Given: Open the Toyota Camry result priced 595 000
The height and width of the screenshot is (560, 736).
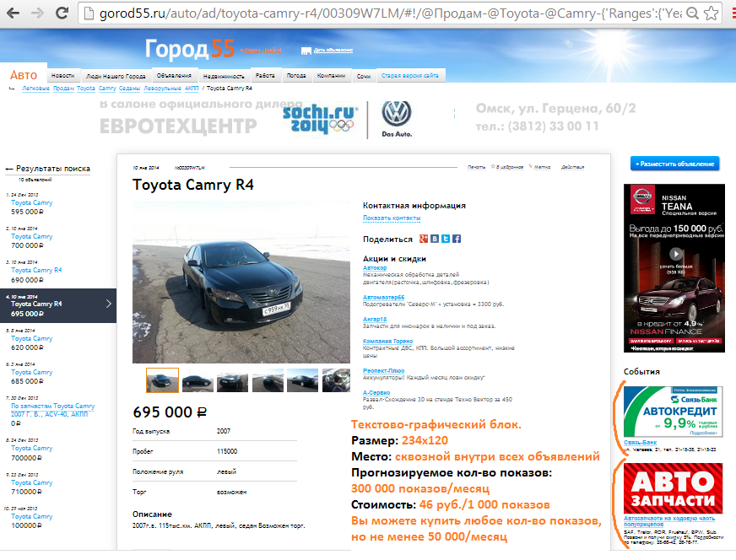Looking at the screenshot, I should pyautogui.click(x=32, y=202).
